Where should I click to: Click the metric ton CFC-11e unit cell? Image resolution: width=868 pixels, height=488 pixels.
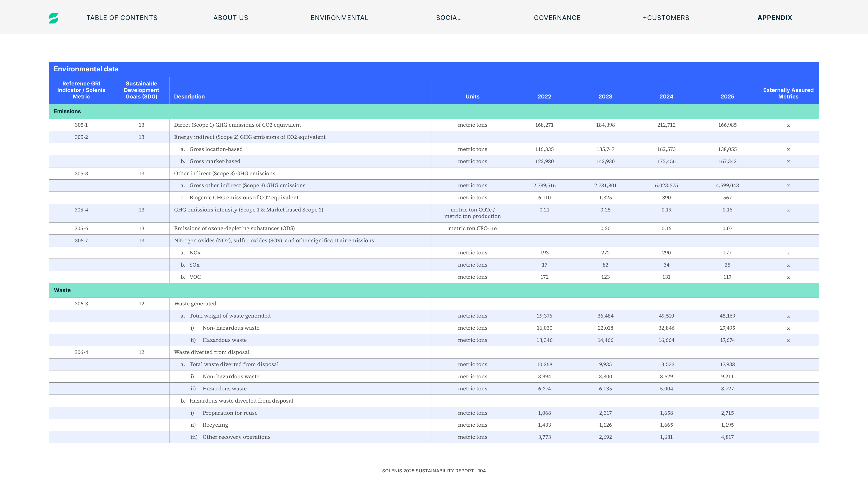tap(472, 228)
